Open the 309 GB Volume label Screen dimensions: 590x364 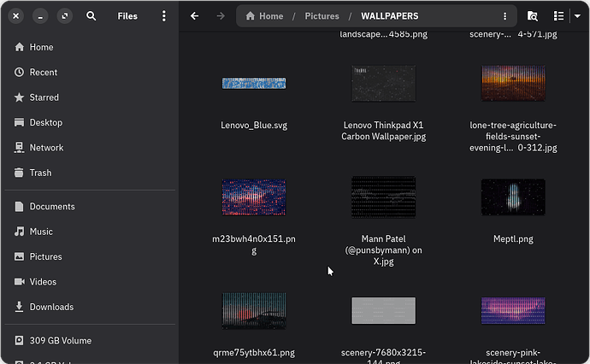[x=61, y=340]
